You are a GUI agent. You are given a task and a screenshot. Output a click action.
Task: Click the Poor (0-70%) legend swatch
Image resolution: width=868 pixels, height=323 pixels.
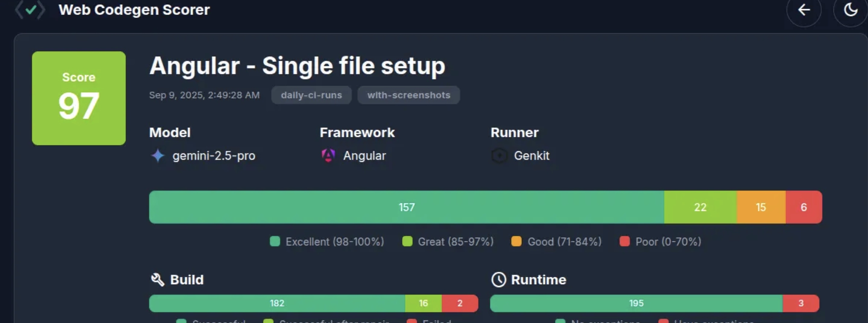coord(625,241)
